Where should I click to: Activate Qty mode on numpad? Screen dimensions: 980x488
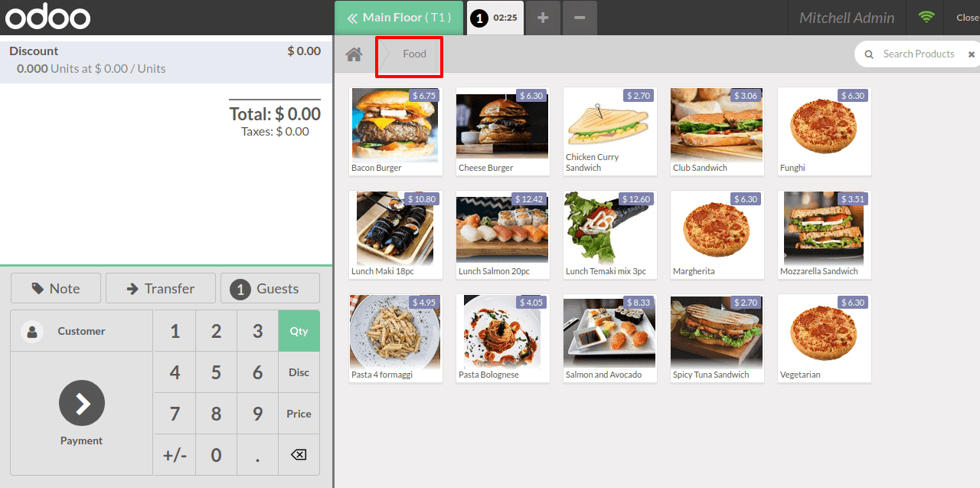299,331
